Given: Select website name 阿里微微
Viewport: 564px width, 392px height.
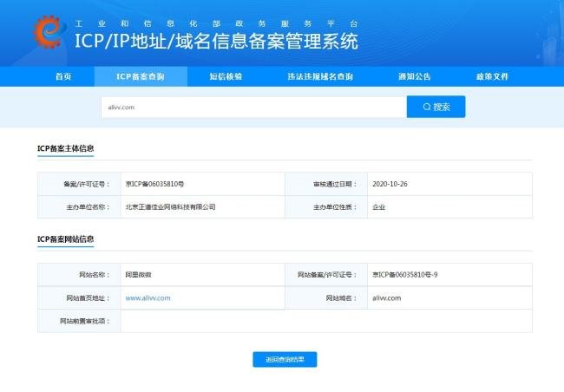Looking at the screenshot, I should click(139, 275).
